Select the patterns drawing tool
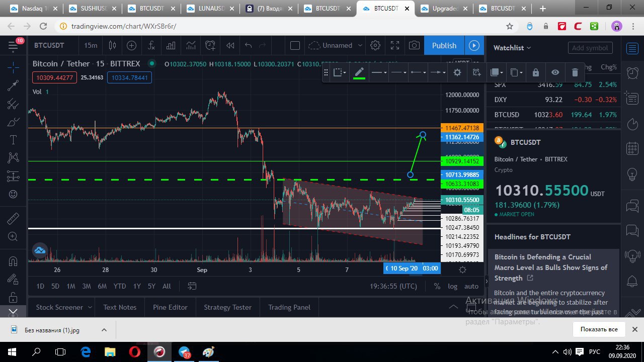This screenshot has width=644, height=362. 13,158
